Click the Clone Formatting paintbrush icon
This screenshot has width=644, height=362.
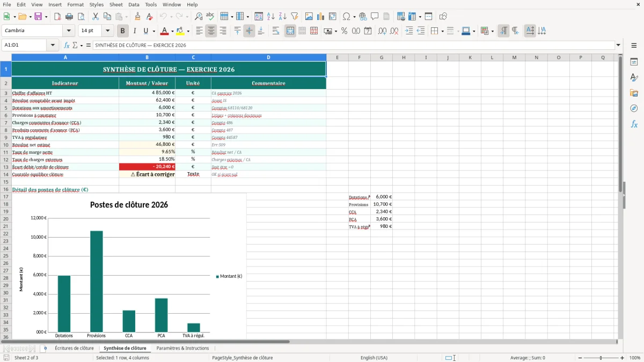[x=137, y=17]
